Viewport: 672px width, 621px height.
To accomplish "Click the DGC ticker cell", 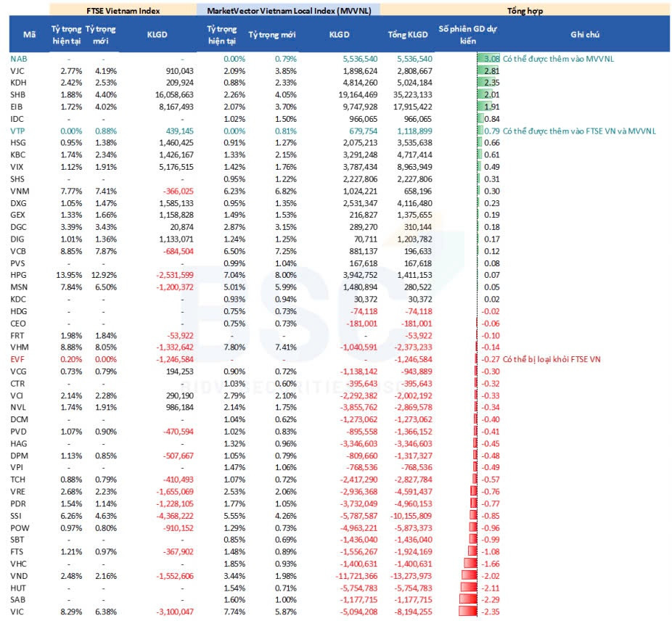I will [18, 227].
